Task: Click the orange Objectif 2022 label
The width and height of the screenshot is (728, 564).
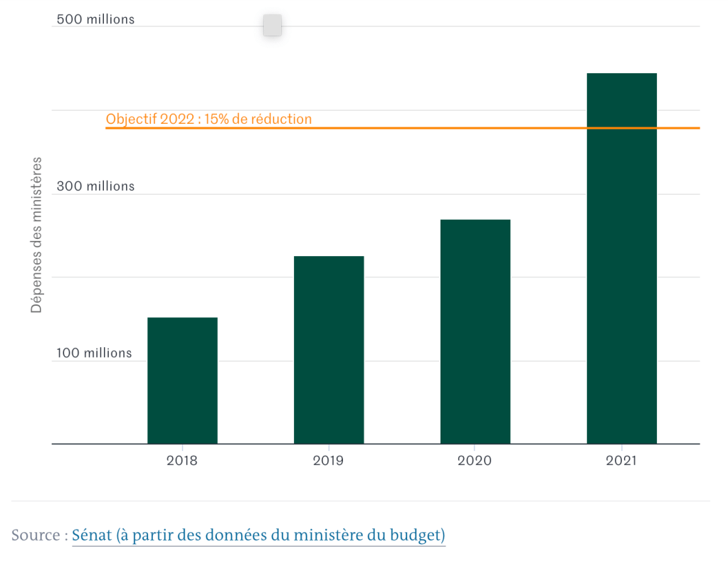Action: point(209,119)
